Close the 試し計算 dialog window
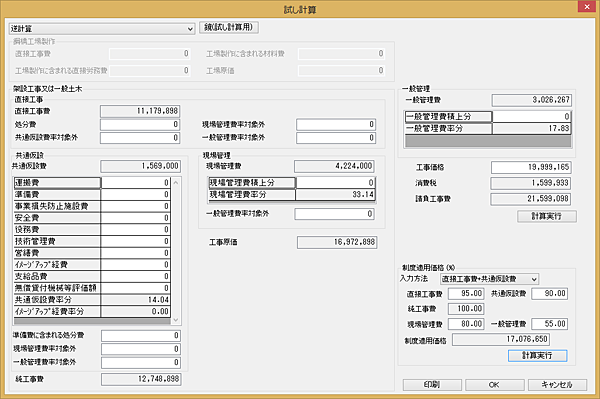 [x=587, y=7]
